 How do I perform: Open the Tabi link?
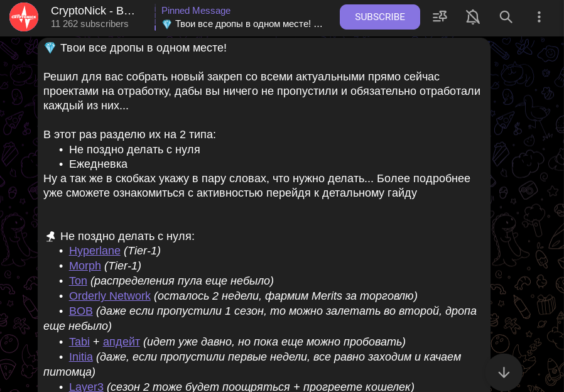coord(79,342)
